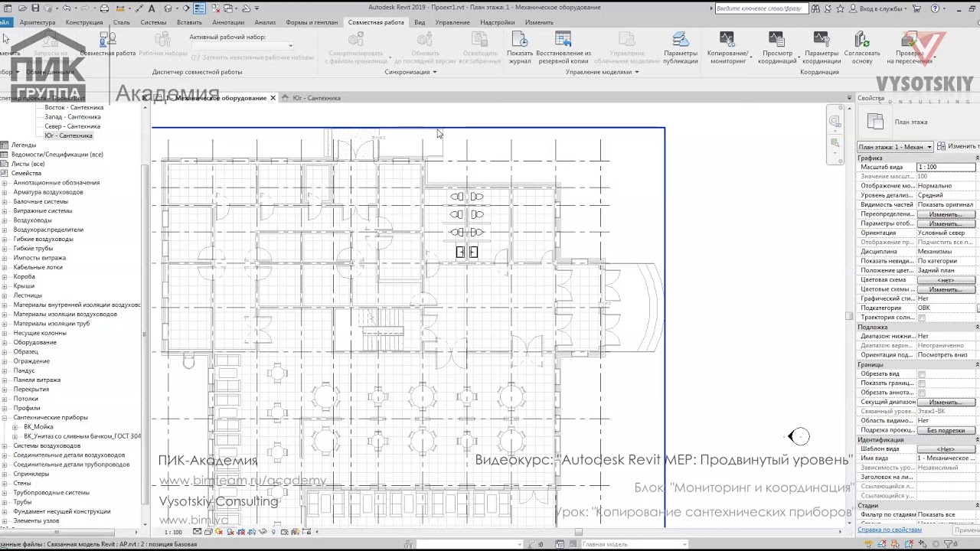Click the Collaborate (Совместная работа) ribbon icon
This screenshot has height=551, width=980.
(x=107, y=43)
